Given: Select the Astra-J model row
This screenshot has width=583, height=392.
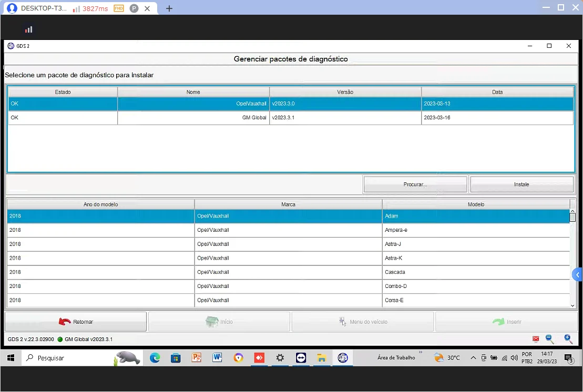Looking at the screenshot, I should [x=288, y=244].
